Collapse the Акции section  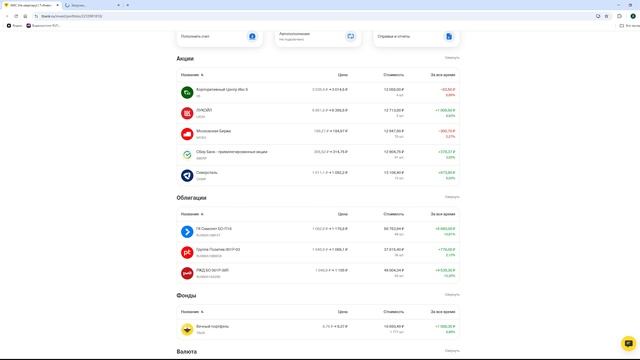452,58
